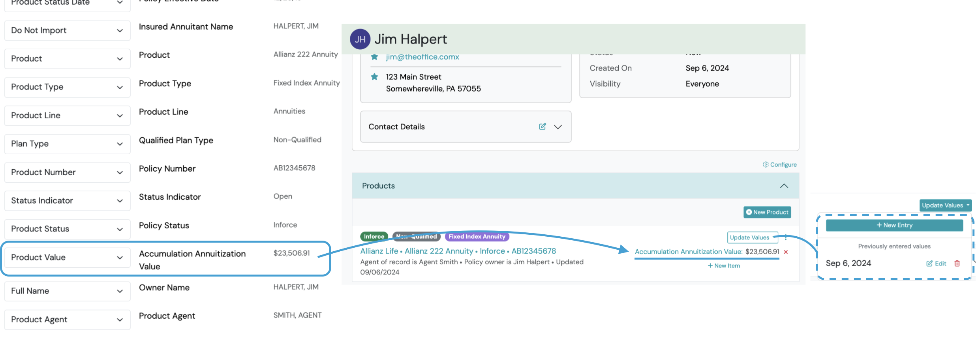This screenshot has width=980, height=344.
Task: Open the Plan Type mapping dropdown
Action: 67,144
